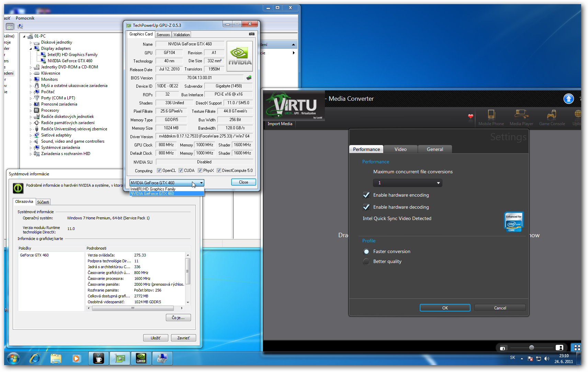Collapse the 01-PC tree root
This screenshot has width=588, height=372.
pos(24,36)
